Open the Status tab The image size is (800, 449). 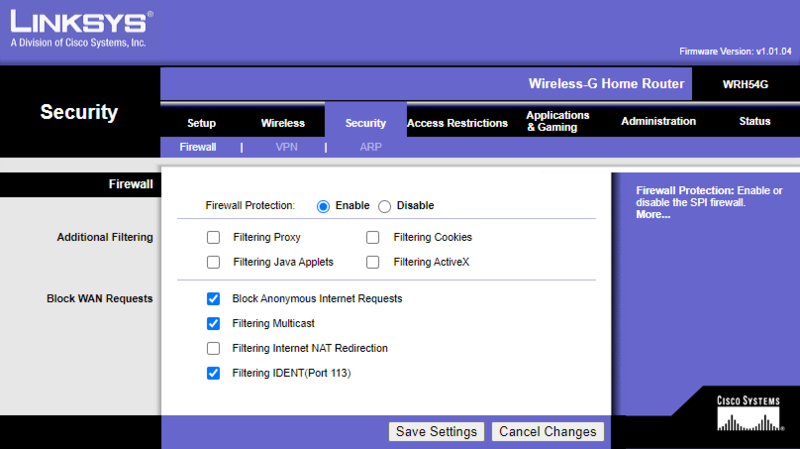(755, 121)
